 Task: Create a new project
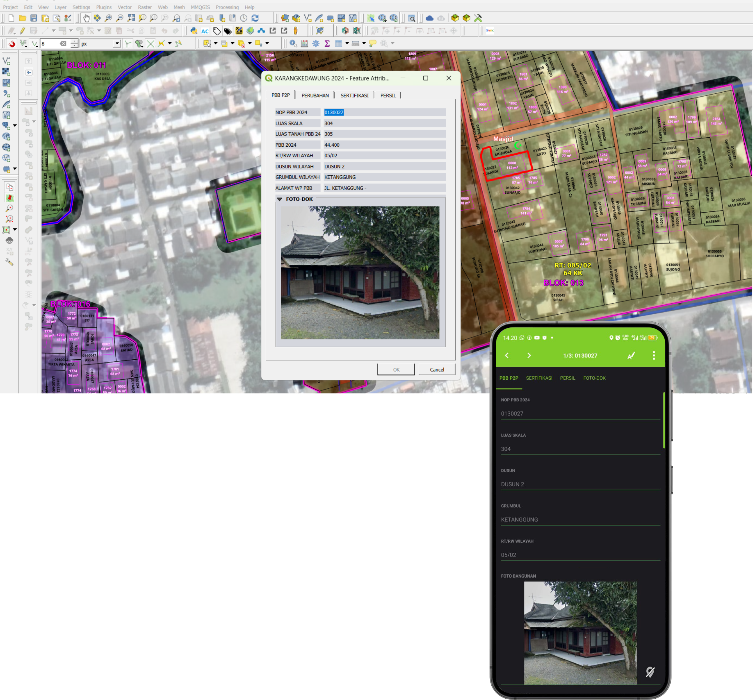point(11,18)
